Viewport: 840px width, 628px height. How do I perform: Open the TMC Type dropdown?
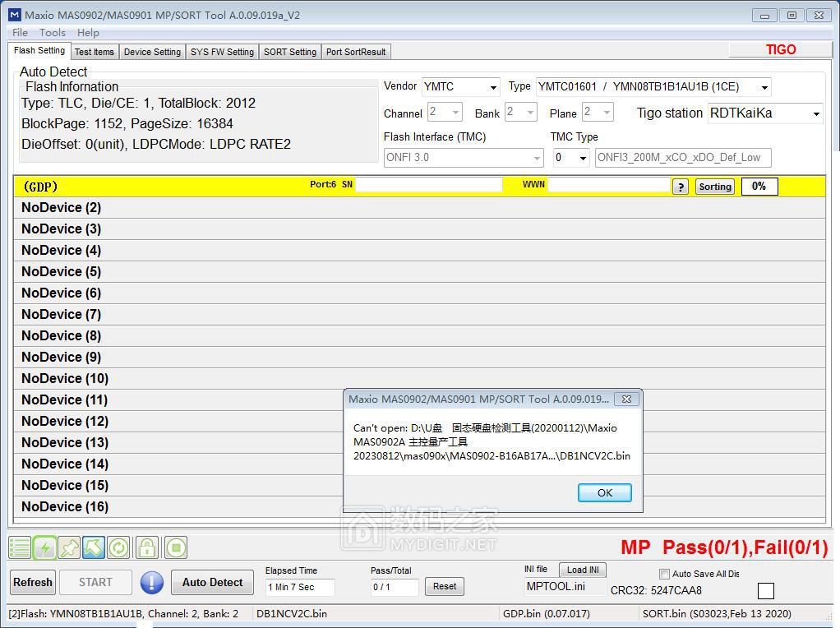570,158
